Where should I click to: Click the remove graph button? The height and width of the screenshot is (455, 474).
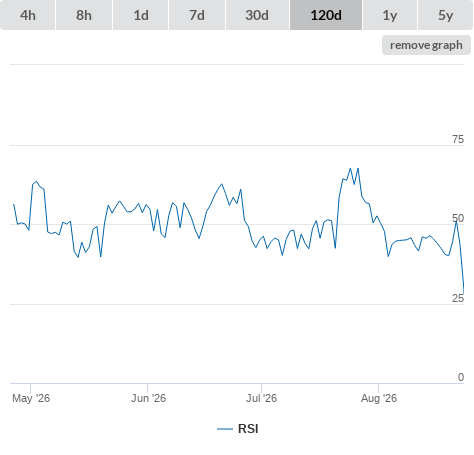coord(426,45)
